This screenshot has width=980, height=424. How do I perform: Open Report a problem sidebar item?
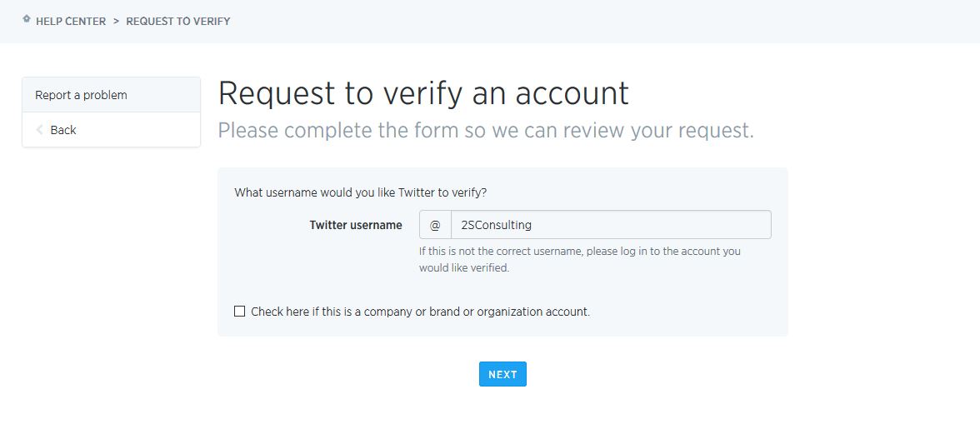pos(112,95)
